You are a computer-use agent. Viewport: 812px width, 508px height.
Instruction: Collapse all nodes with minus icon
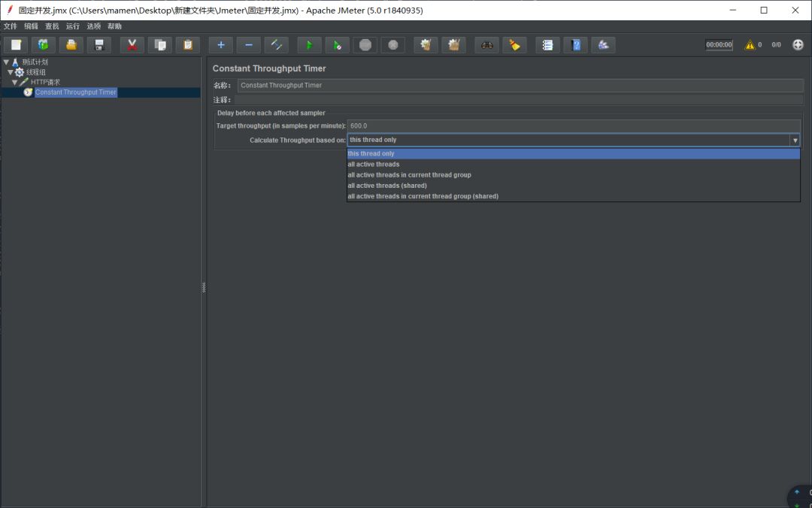point(249,45)
